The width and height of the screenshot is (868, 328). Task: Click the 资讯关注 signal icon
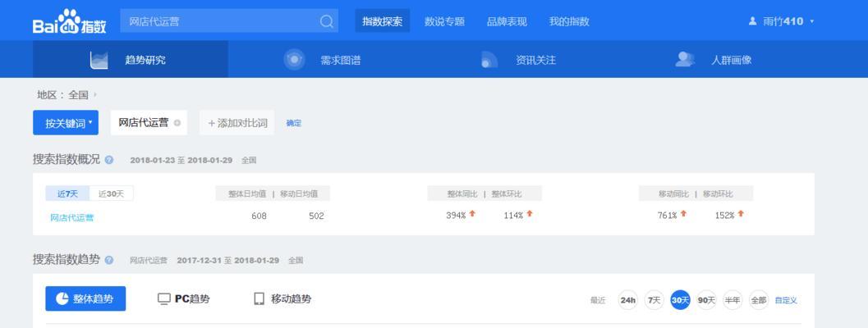(489, 60)
